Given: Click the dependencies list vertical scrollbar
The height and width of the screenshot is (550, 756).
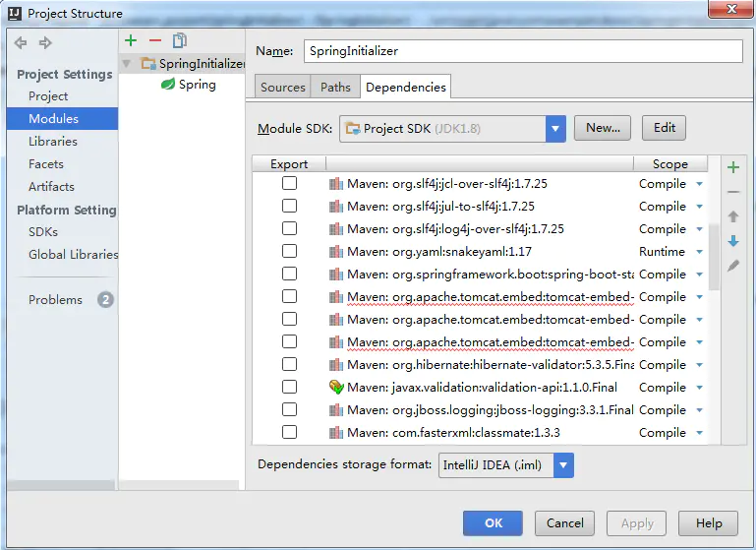Looking at the screenshot, I should coord(714,257).
